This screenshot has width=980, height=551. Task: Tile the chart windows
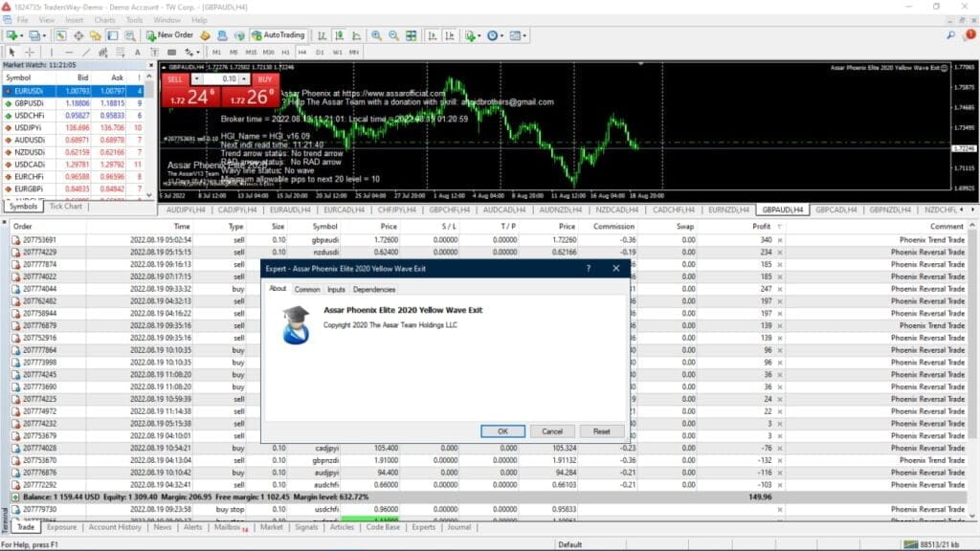click(411, 34)
